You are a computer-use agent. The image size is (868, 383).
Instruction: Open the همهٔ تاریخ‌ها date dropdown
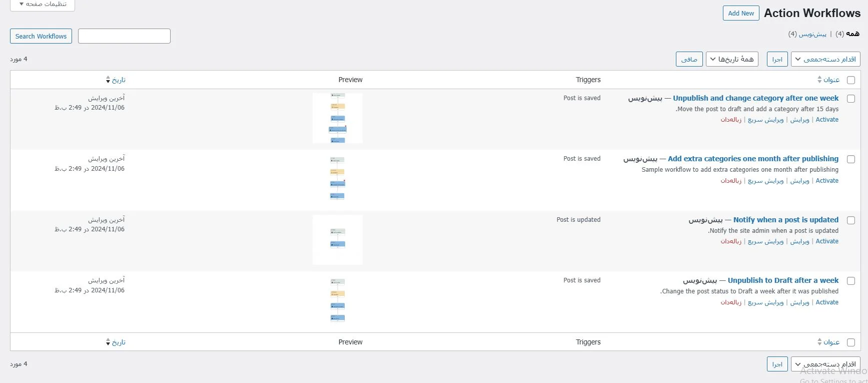point(732,59)
